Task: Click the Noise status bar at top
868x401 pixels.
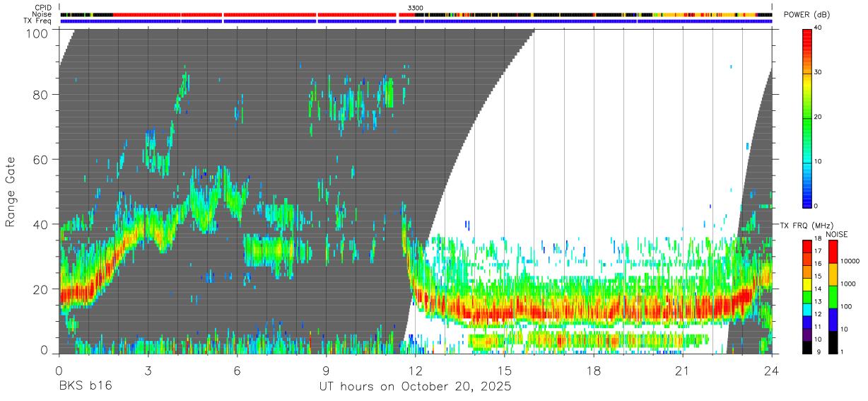Action: point(416,14)
